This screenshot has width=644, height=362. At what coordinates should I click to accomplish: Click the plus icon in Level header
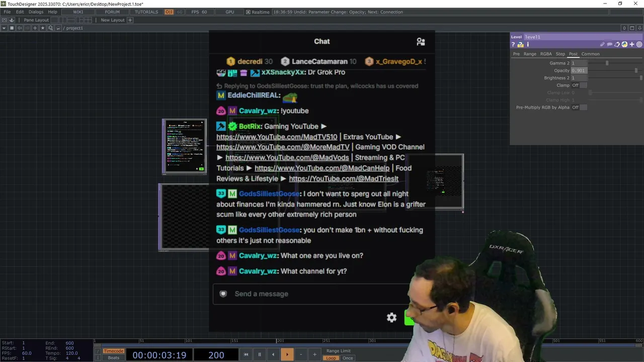coord(632,45)
